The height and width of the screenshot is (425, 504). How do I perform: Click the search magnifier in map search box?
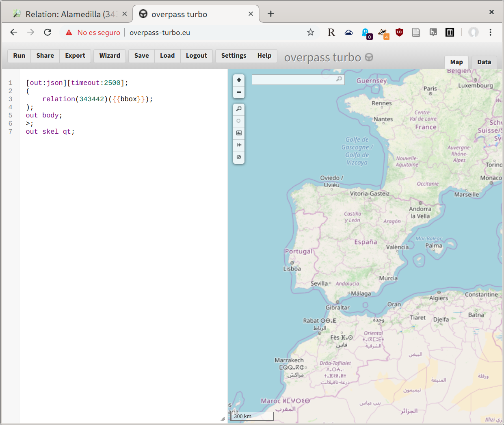coord(339,79)
